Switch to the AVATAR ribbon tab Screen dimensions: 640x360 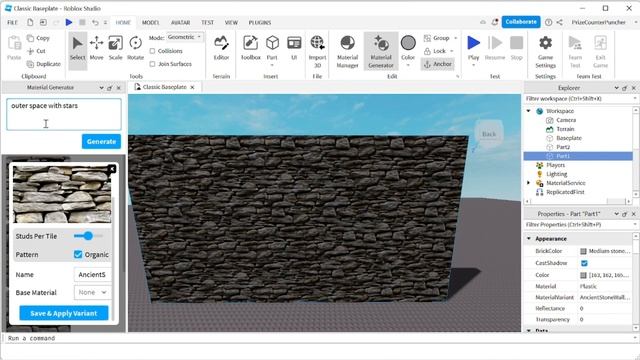180,22
